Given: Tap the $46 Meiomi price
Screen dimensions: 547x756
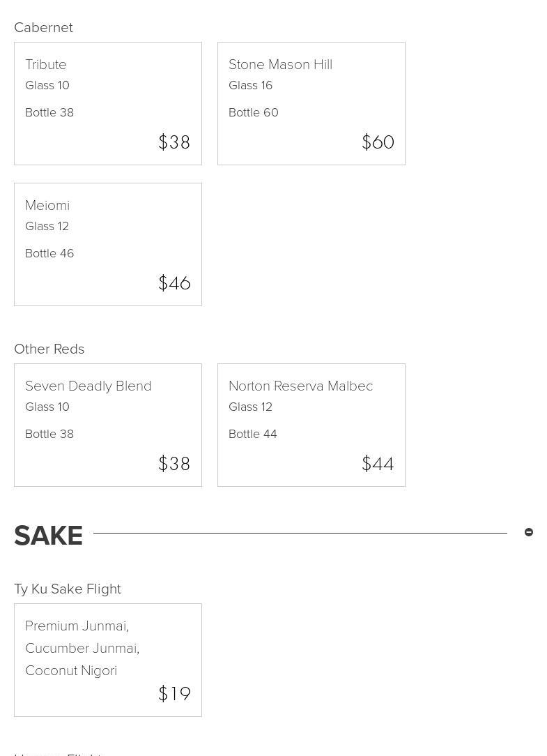Looking at the screenshot, I should (174, 283).
